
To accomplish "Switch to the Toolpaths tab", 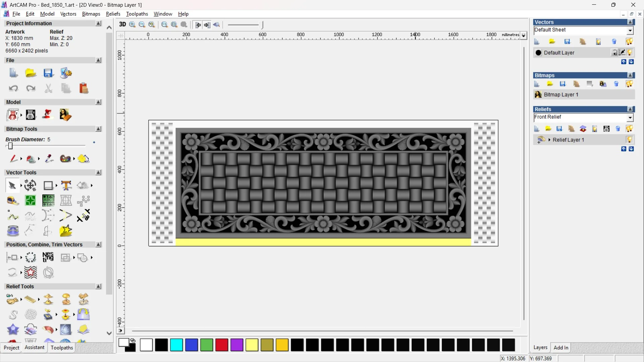I will pos(62,348).
